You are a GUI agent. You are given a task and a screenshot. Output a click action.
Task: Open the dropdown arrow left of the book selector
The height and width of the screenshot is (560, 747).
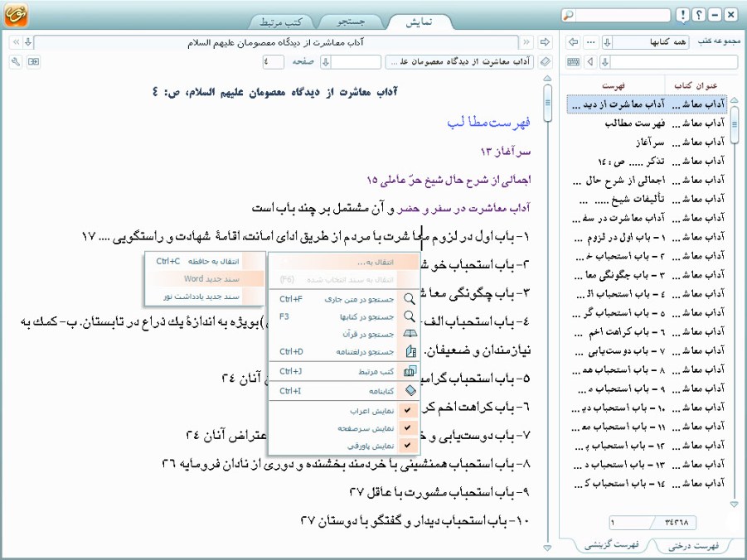pos(326,62)
